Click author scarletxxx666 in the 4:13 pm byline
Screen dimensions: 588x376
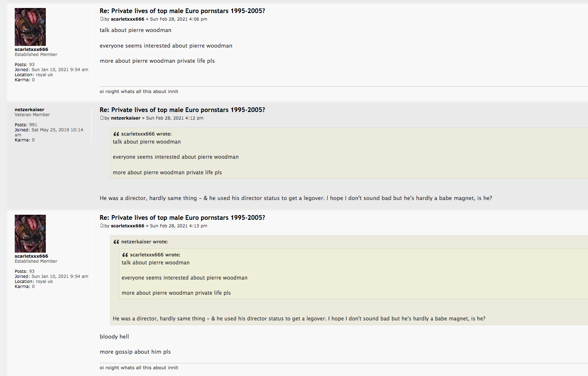127,226
